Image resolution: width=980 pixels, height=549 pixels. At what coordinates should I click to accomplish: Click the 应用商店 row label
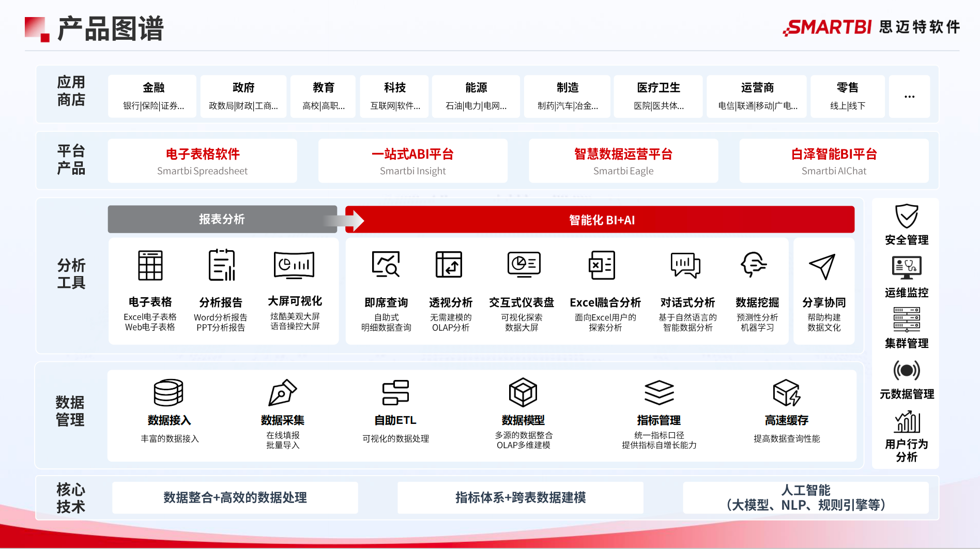pos(71,91)
